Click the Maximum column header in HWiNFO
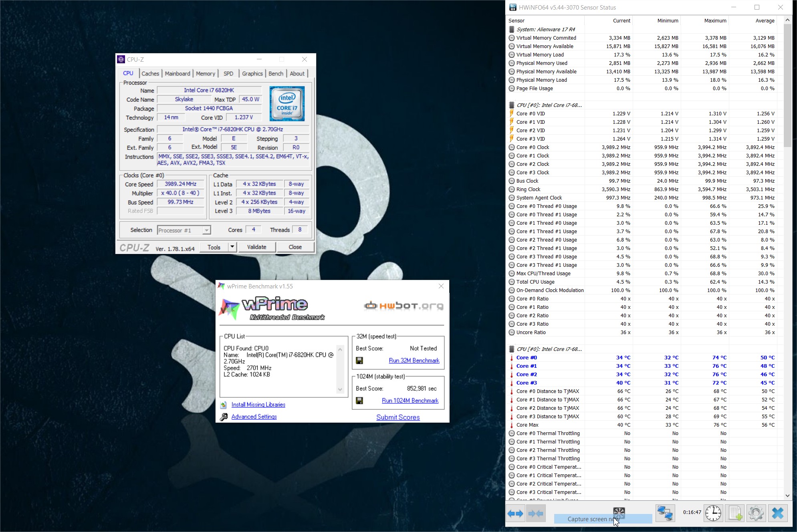 pos(704,21)
